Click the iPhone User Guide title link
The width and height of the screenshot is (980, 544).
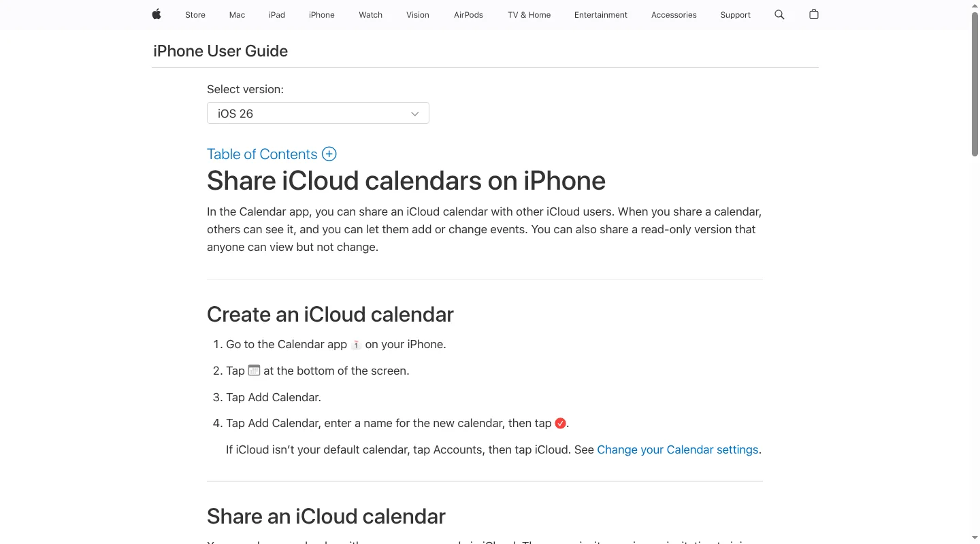click(x=220, y=51)
